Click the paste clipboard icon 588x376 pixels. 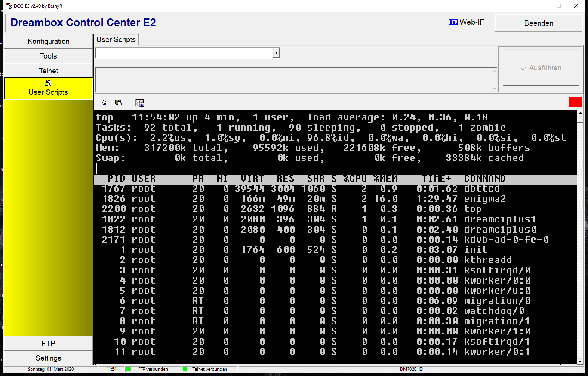click(x=119, y=102)
